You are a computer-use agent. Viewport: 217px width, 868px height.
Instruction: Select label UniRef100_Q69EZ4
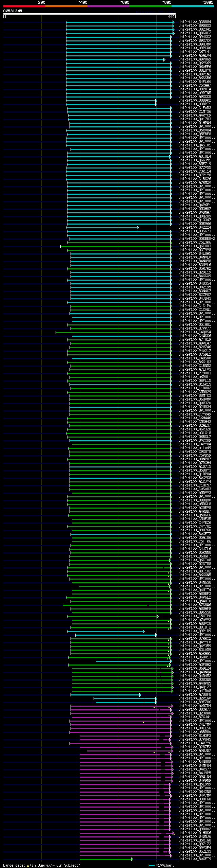tap(195, 669)
